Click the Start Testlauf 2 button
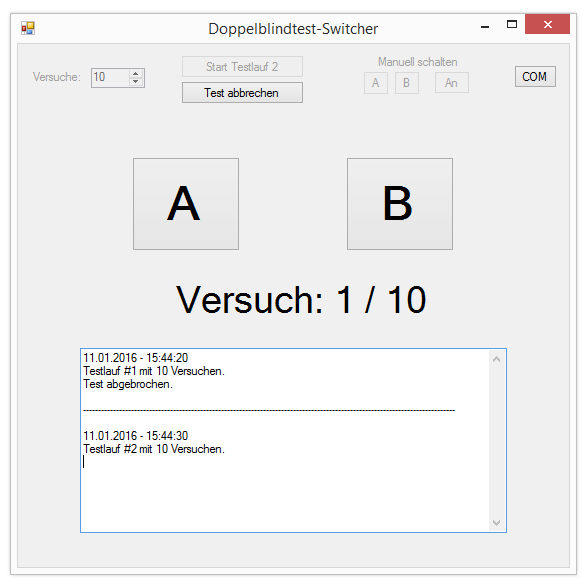The height and width of the screenshot is (584, 588). coord(242,67)
